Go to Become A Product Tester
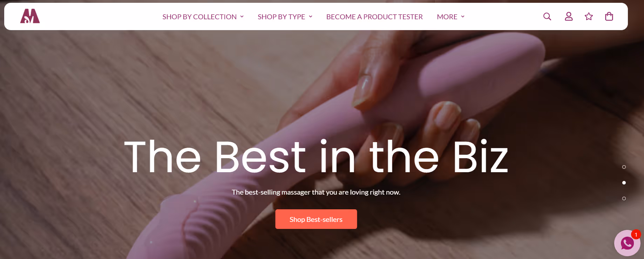 coord(374,17)
